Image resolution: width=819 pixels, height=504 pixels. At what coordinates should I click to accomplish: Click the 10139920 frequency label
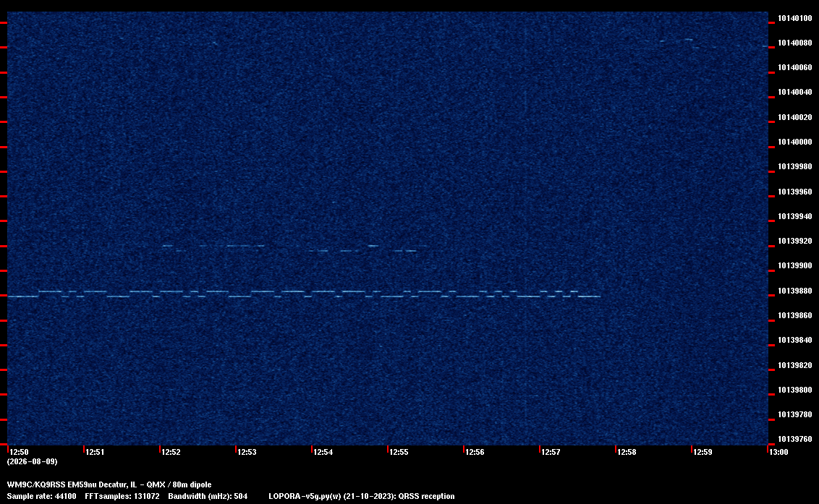pos(795,242)
